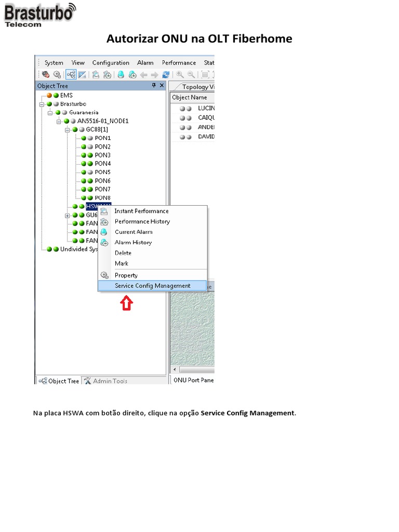
Task: Select PON4 in the tree
Action: coord(102,164)
